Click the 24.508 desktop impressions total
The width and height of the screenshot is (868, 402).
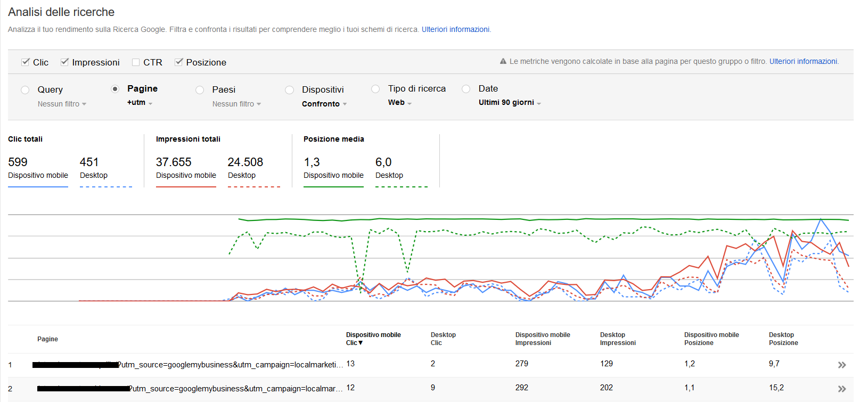pos(245,162)
